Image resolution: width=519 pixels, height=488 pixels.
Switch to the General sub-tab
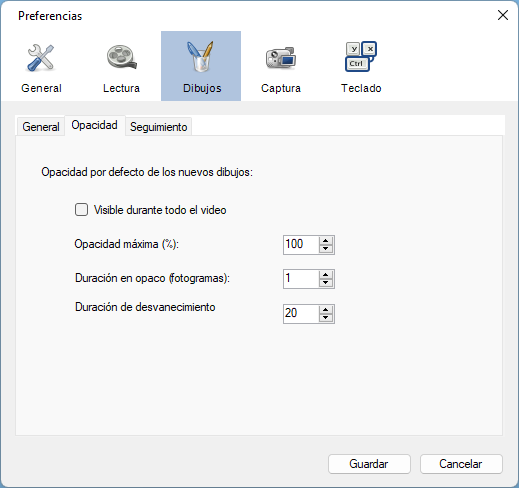coord(40,127)
